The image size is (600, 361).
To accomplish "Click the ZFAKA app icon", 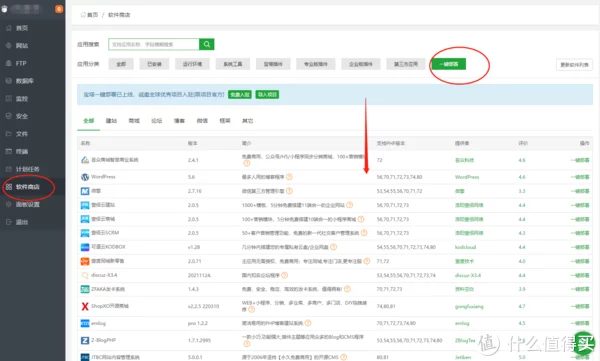I will (x=85, y=289).
